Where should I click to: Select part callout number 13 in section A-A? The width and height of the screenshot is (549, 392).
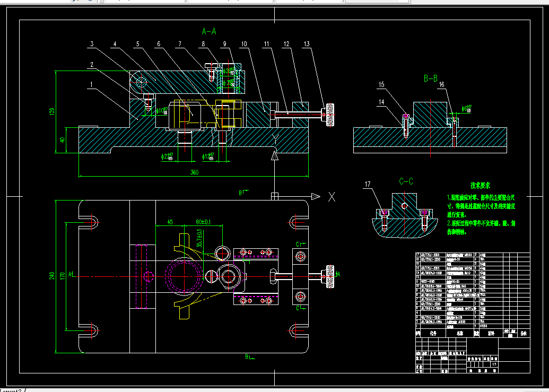coord(307,44)
